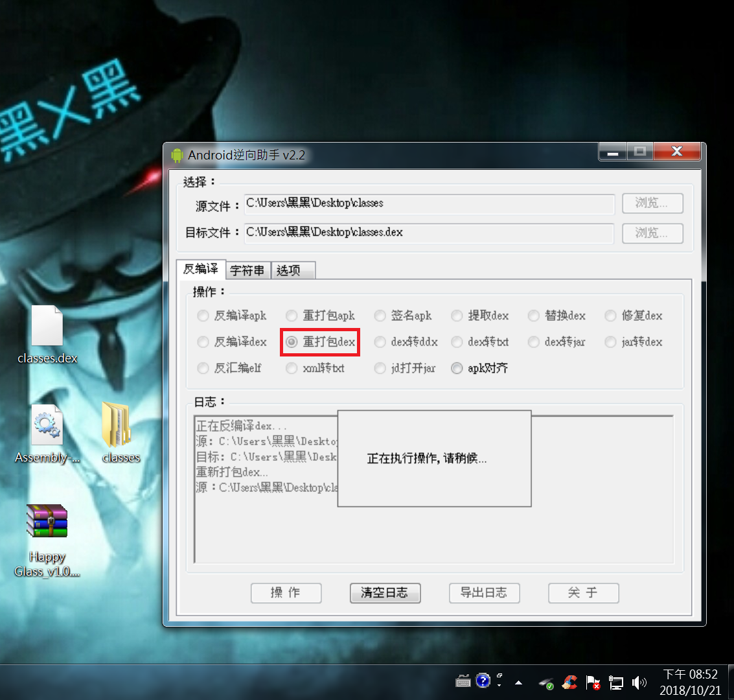Select the dex转jar radio button
Viewport: 734px width, 700px height.
tap(556, 342)
